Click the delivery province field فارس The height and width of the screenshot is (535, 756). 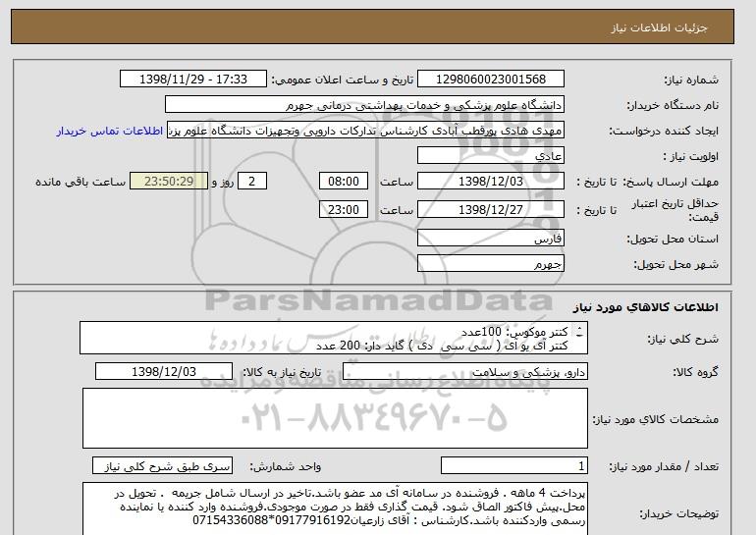tap(490, 239)
